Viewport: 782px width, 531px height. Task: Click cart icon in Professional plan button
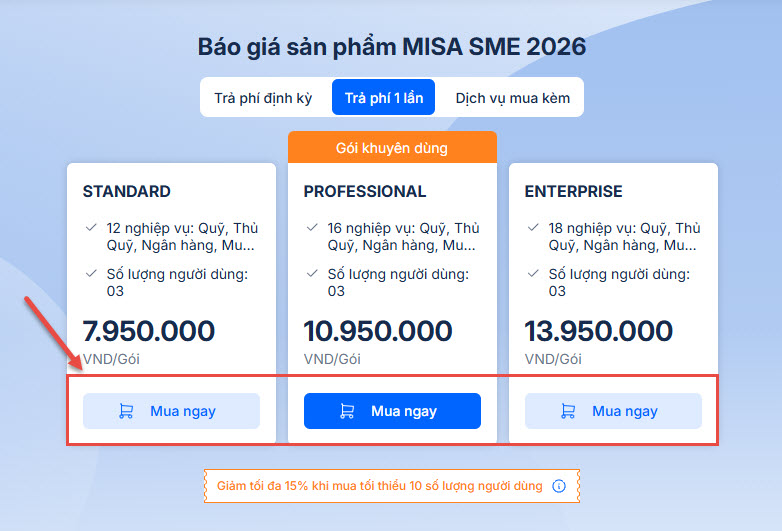tap(347, 411)
